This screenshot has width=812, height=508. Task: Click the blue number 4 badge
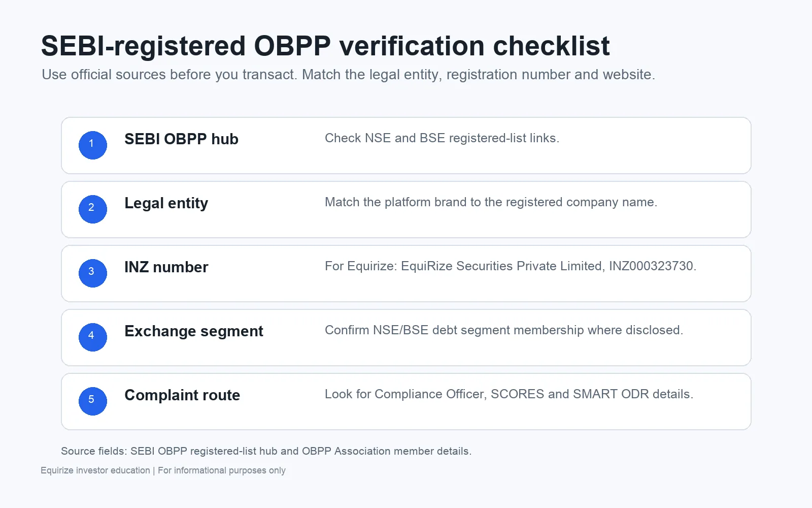92,337
